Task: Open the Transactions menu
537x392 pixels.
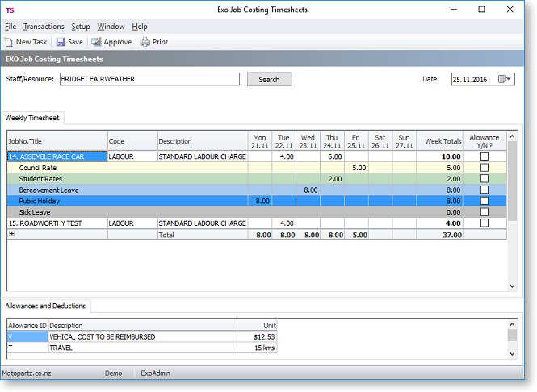Action: click(x=44, y=27)
